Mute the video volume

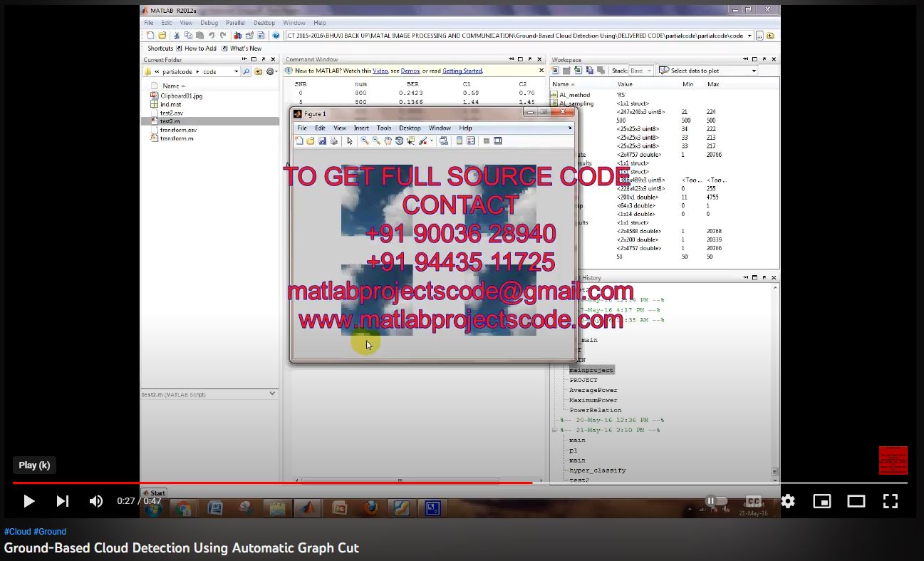[96, 501]
